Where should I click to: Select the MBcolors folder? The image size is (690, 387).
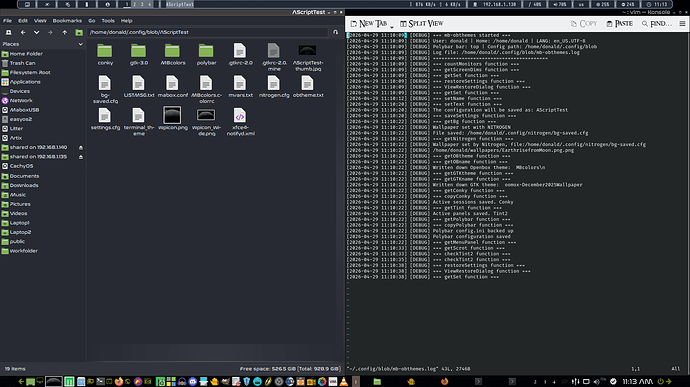click(172, 55)
